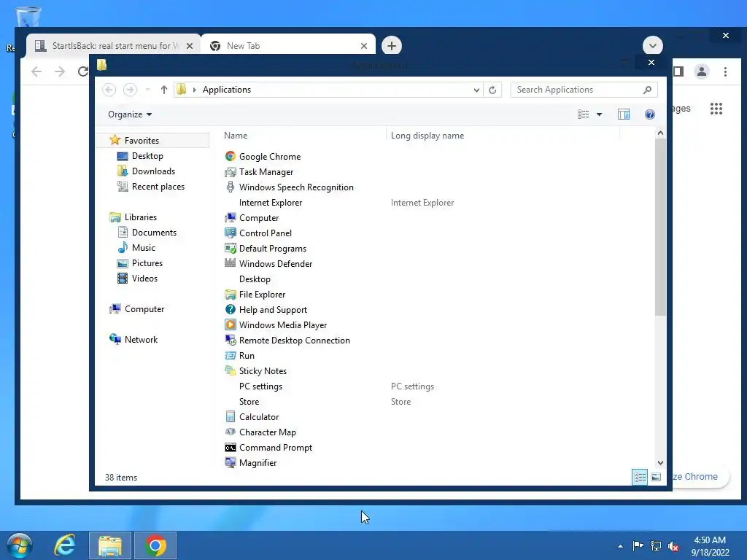
Task: Show the preview pane
Action: tap(623, 114)
